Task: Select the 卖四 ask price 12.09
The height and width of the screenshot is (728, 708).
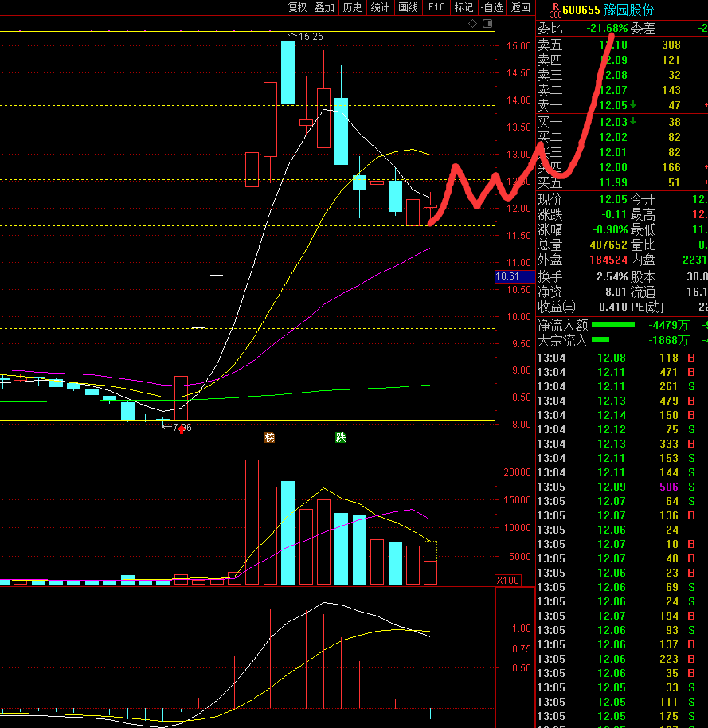Action: (612, 60)
